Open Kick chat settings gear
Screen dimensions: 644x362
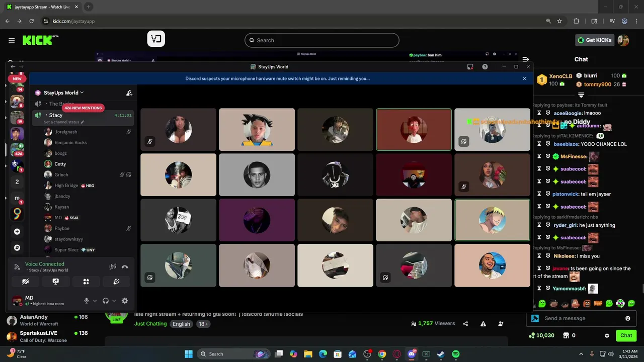click(x=607, y=335)
